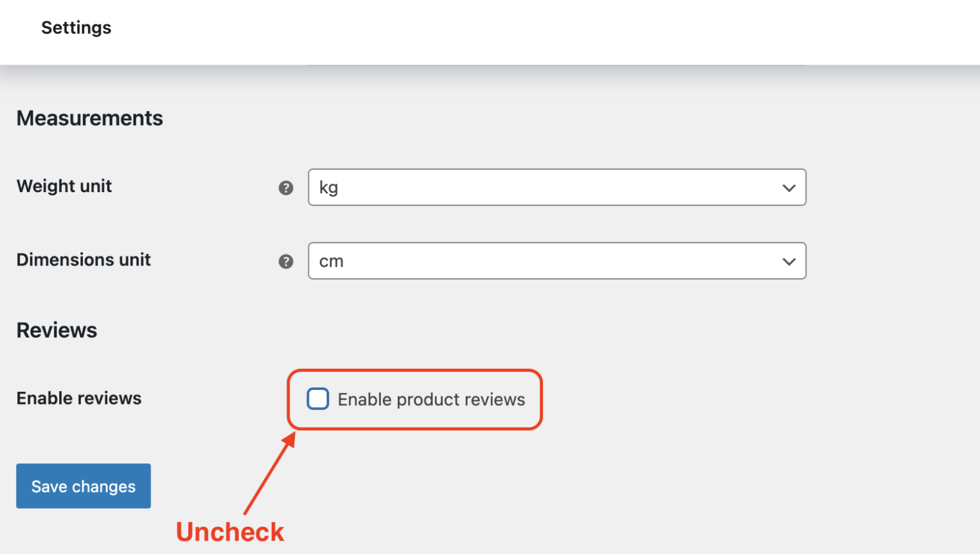Click the partially hidden field under Settings header

pos(556,64)
